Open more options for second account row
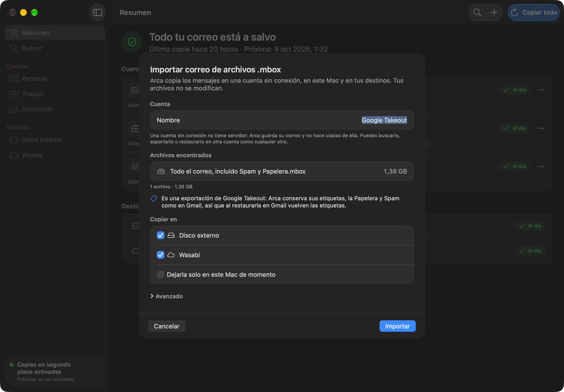564x392 pixels. [x=541, y=128]
